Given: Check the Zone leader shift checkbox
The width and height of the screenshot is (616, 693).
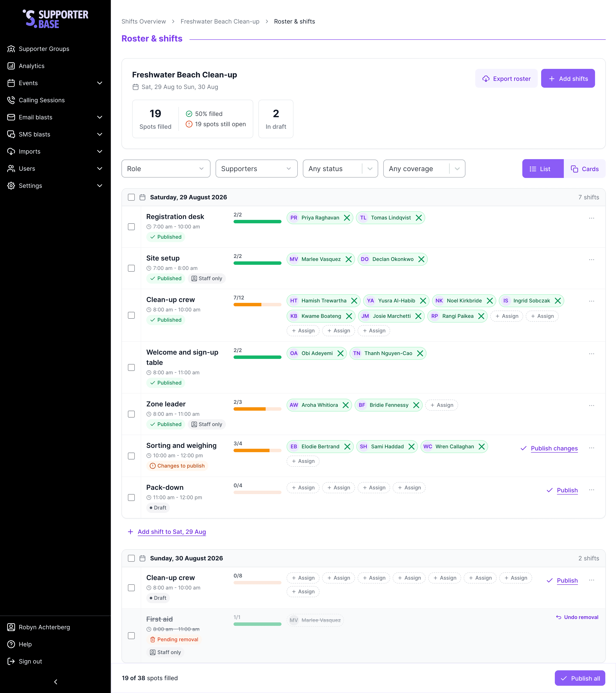Looking at the screenshot, I should tap(131, 414).
